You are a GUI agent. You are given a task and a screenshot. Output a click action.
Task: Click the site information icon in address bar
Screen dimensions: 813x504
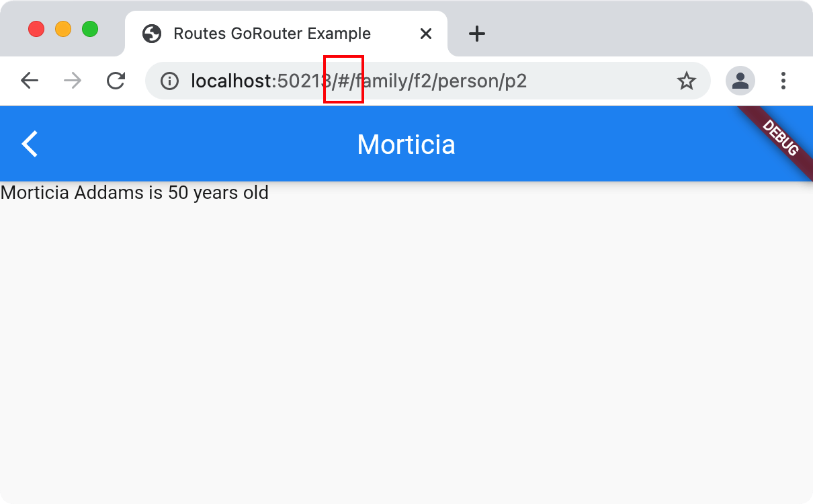pos(169,81)
